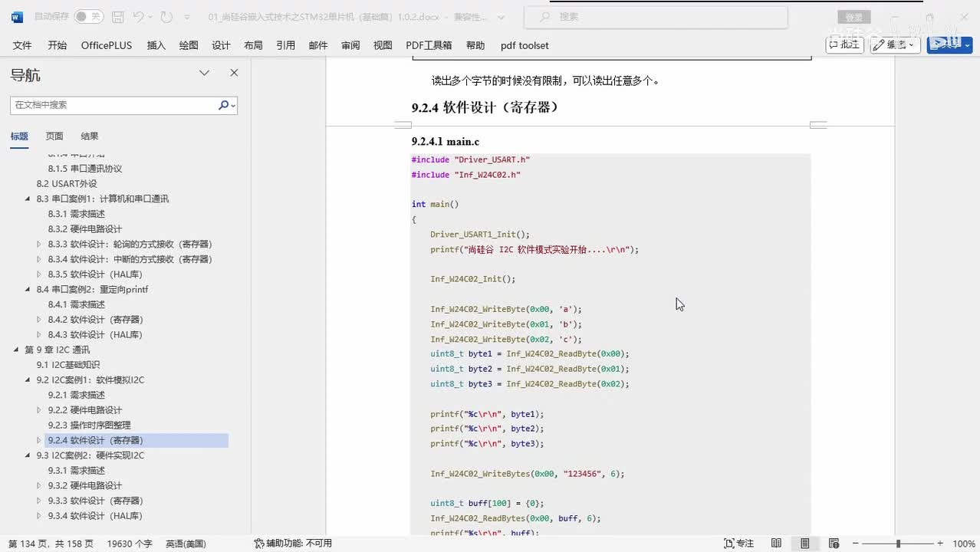Select highlighted heading 9.2.4 软件设计（寄存器）
This screenshot has width=980, height=552.
tap(136, 440)
